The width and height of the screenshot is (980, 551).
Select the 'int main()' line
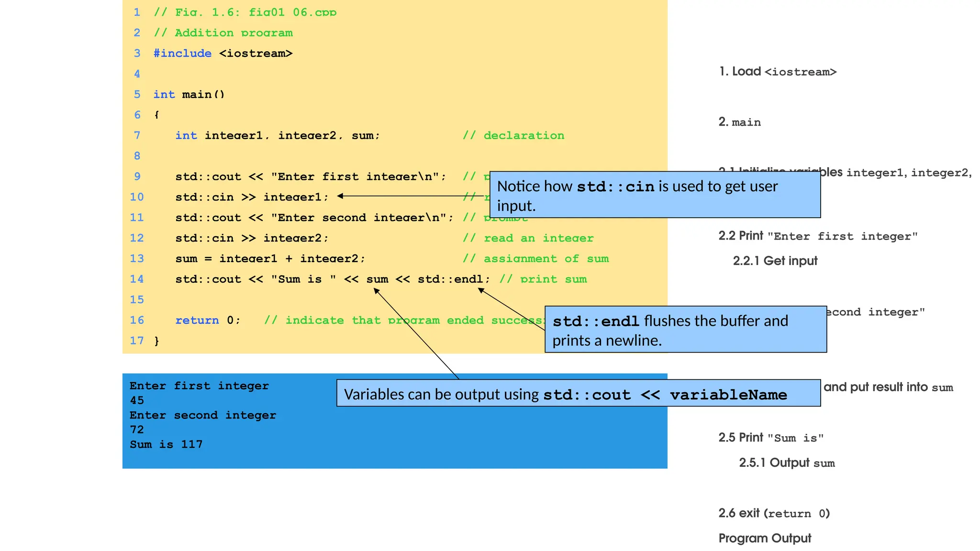(x=189, y=94)
